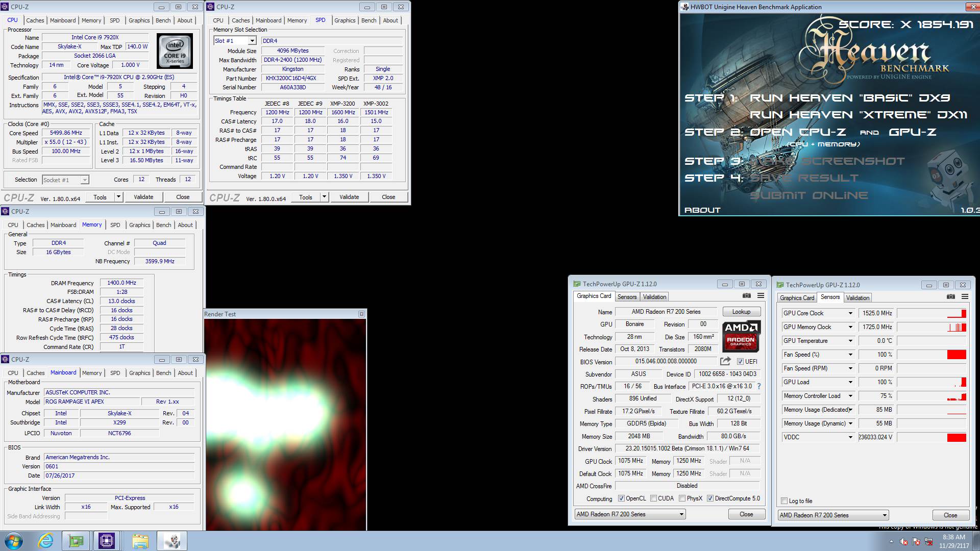Open the Memory Controller Load sensor dropdown
The image size is (980, 551).
click(x=850, y=396)
